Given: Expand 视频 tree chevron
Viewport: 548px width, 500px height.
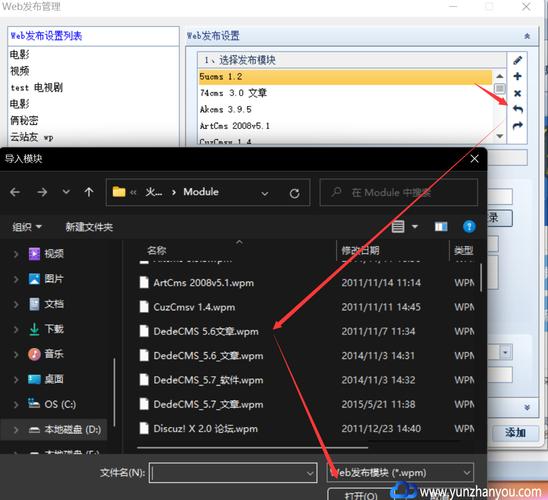Looking at the screenshot, I should (16, 254).
